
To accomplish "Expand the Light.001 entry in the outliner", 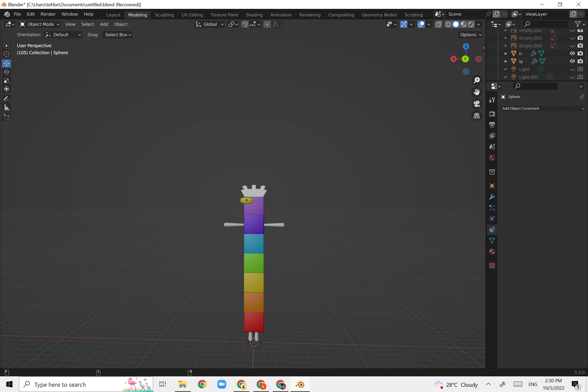I will 506,77.
